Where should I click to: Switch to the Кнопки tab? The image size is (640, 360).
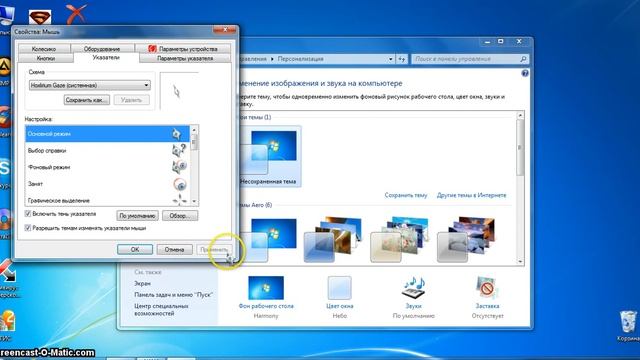46,58
